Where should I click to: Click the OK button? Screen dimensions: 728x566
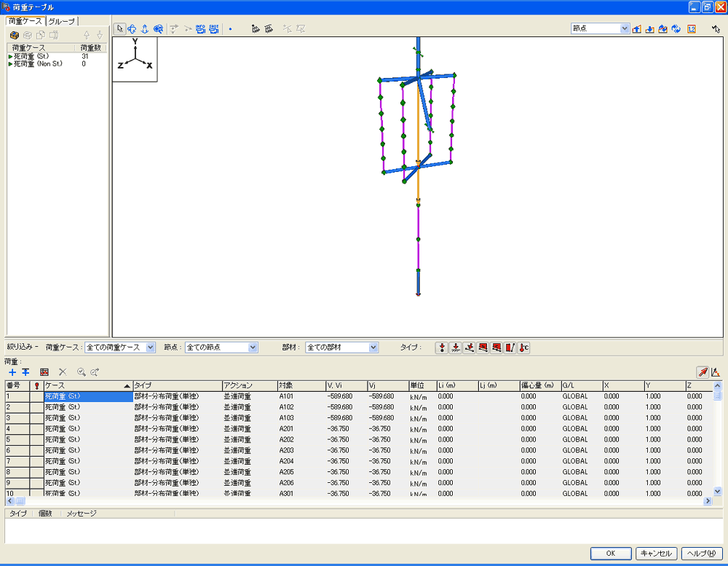click(x=610, y=553)
